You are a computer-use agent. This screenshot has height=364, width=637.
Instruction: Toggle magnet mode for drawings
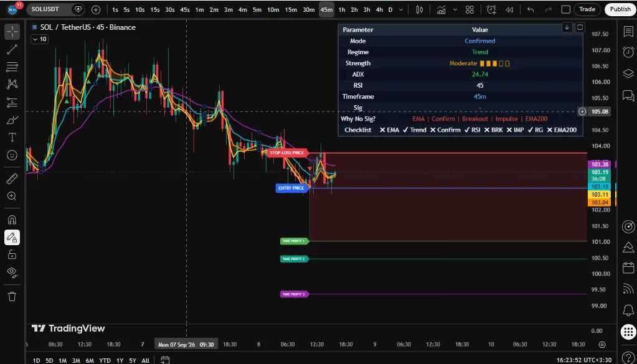click(12, 220)
